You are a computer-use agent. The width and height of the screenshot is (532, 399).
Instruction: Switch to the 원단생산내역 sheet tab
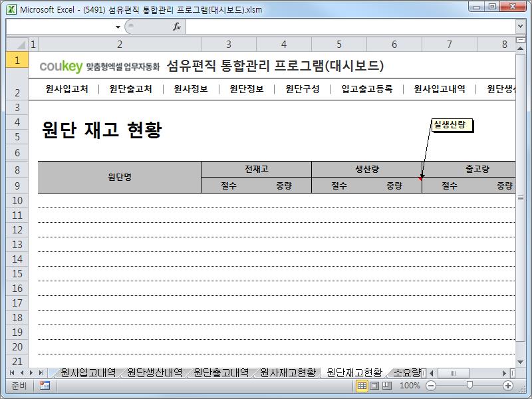click(154, 372)
